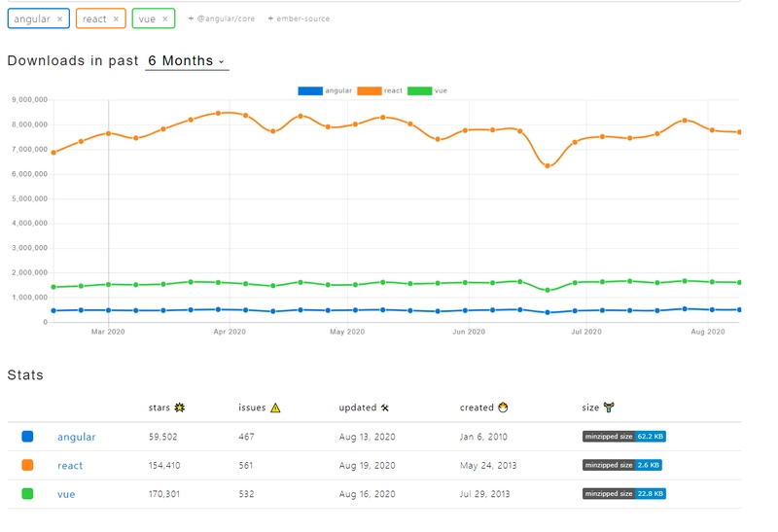Viewport: 778px width, 532px height.
Task: Click angular updated date Aug 13, 2020
Action: coord(368,437)
